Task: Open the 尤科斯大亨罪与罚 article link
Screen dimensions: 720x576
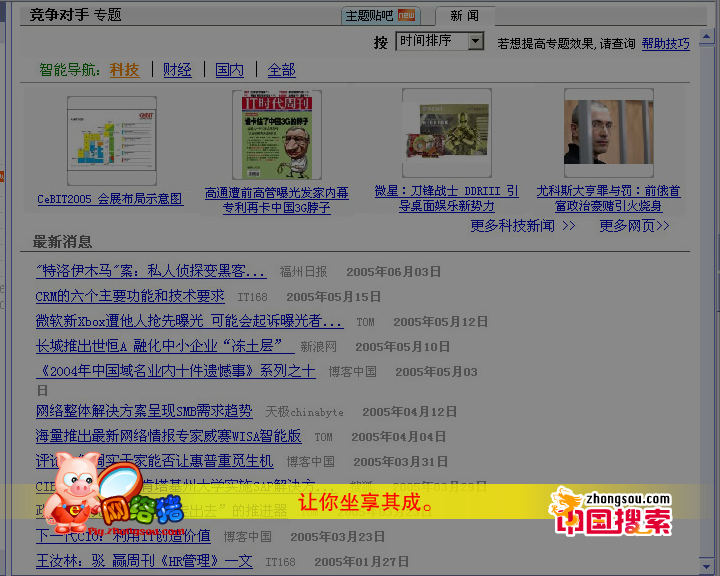Action: pyautogui.click(x=608, y=198)
